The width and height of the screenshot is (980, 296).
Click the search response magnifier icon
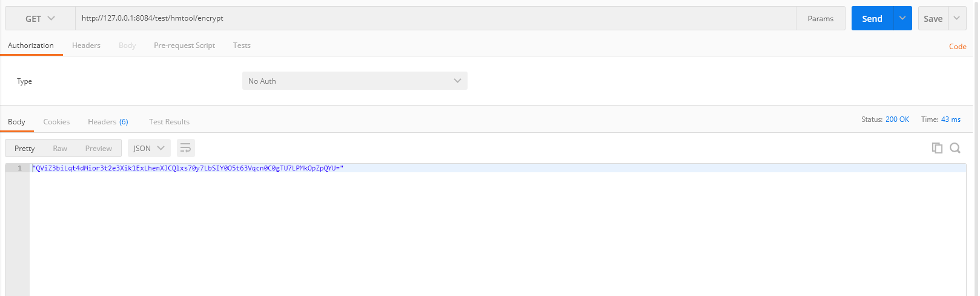coord(955,148)
